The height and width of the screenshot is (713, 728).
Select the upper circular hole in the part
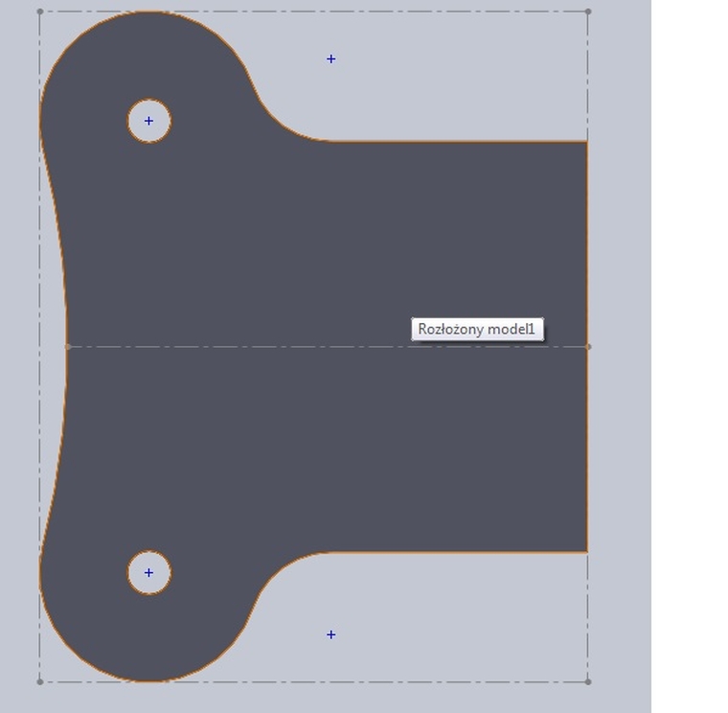149,121
